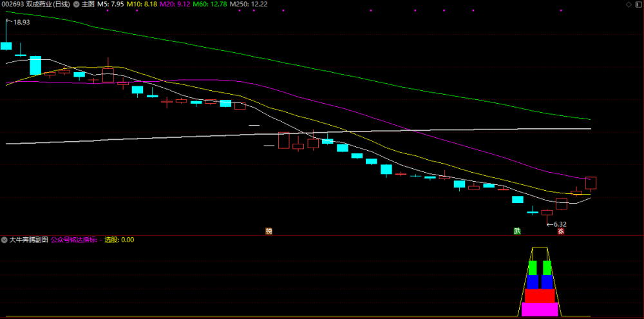The height and width of the screenshot is (319, 644).
Task: Click the right green bar in sub-chart
Action: [x=547, y=267]
